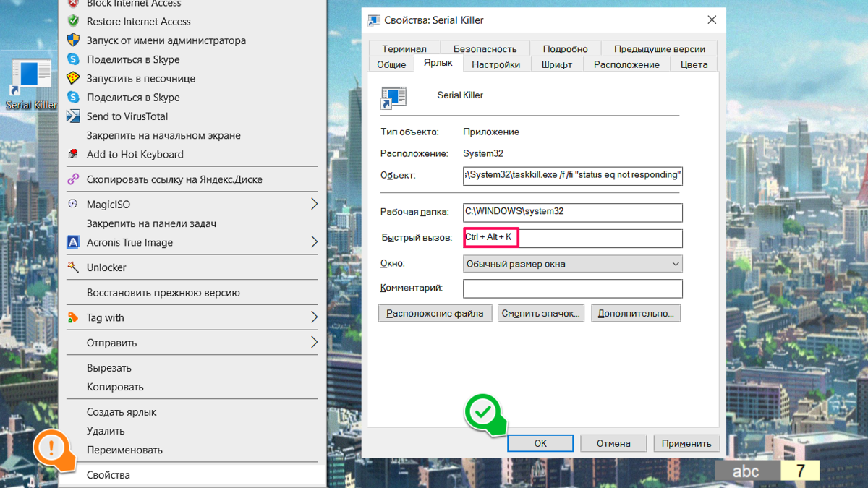Viewport: 868px width, 488px height.
Task: Choose Скопировать ссылку на Яндекс.Диске
Action: pos(192,179)
